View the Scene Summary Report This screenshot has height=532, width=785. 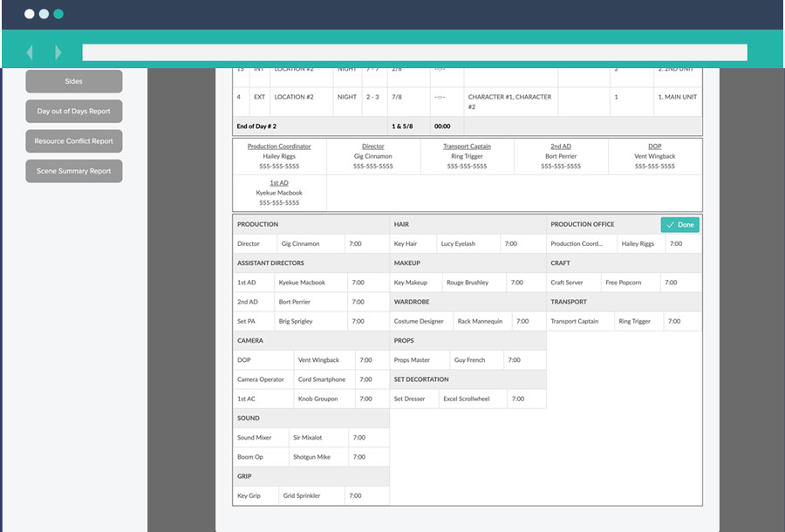(x=73, y=171)
